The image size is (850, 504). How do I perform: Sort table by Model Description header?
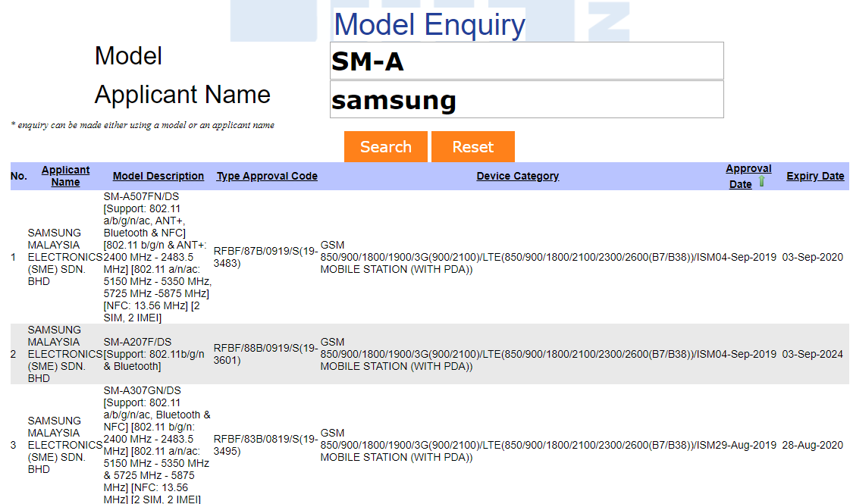point(158,176)
